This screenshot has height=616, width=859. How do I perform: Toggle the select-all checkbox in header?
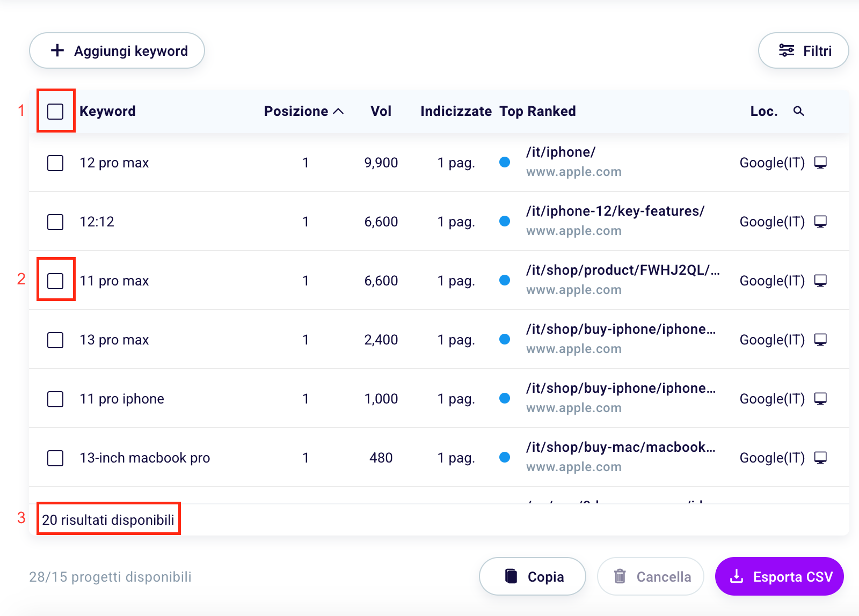point(55,112)
